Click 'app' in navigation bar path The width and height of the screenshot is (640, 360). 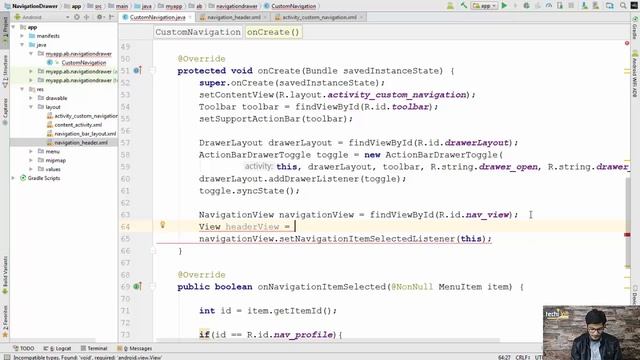[x=76, y=6]
